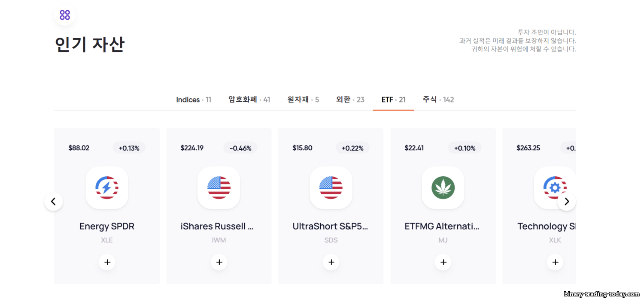The height and width of the screenshot is (302, 644).
Task: Click the iShares Russell US flag icon
Action: (219, 187)
